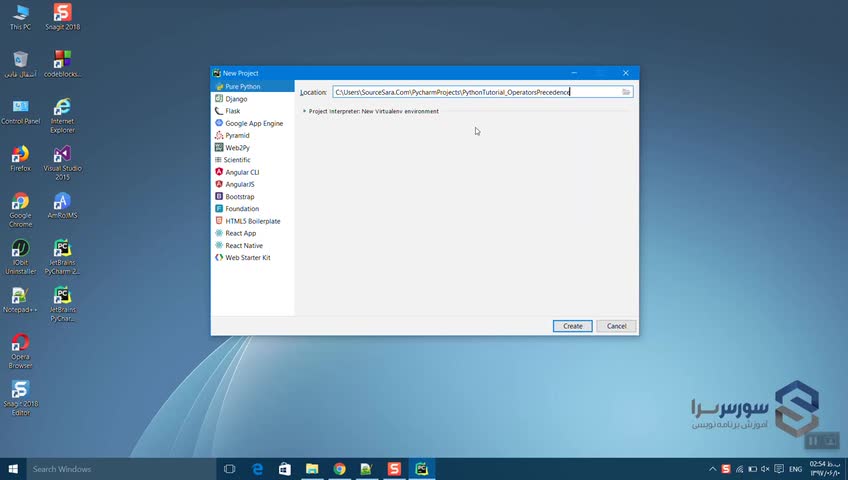
Task: Select Pure Python project type
Action: pos(242,87)
